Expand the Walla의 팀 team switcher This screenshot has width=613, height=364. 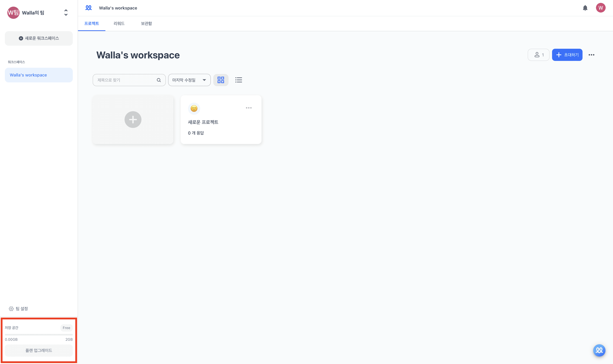click(66, 13)
